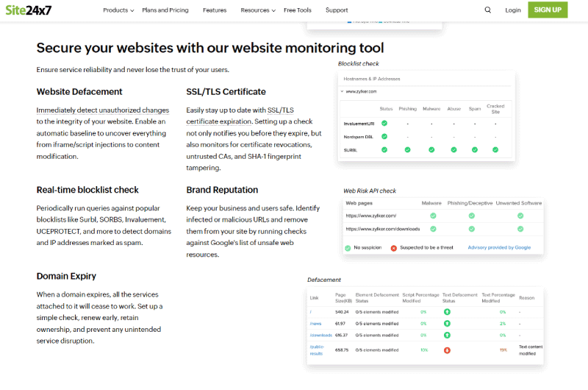Click the SURBL Status check icon
Viewport: 588px width, 390px height.
[384, 150]
